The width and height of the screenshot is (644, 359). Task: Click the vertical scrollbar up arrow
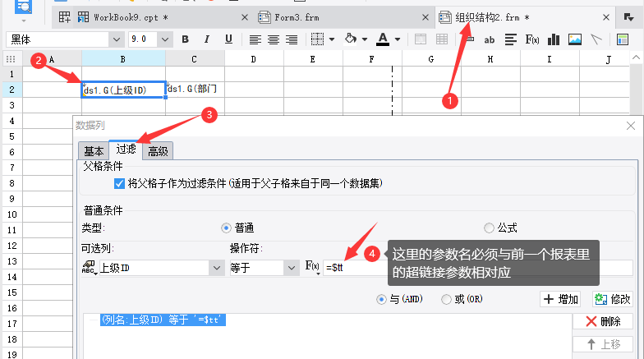(x=636, y=58)
